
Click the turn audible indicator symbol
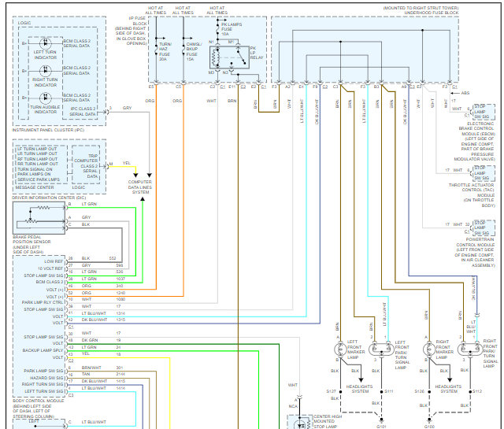[46, 98]
